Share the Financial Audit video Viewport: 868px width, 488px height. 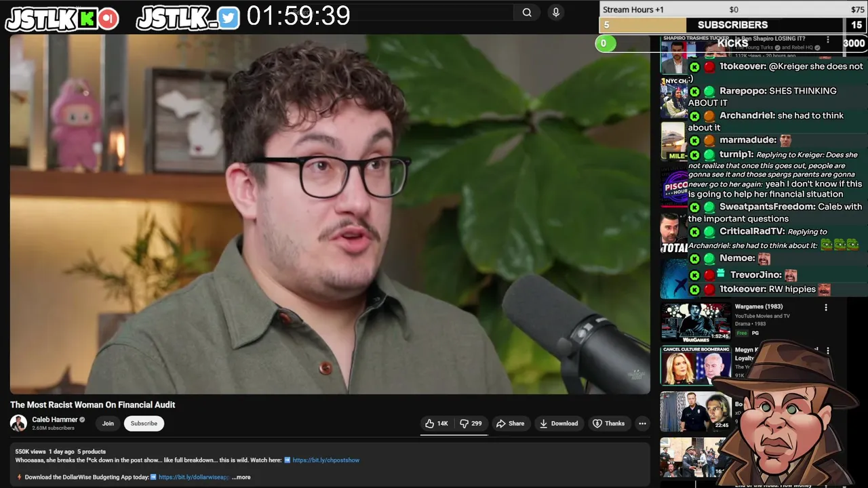(x=510, y=424)
